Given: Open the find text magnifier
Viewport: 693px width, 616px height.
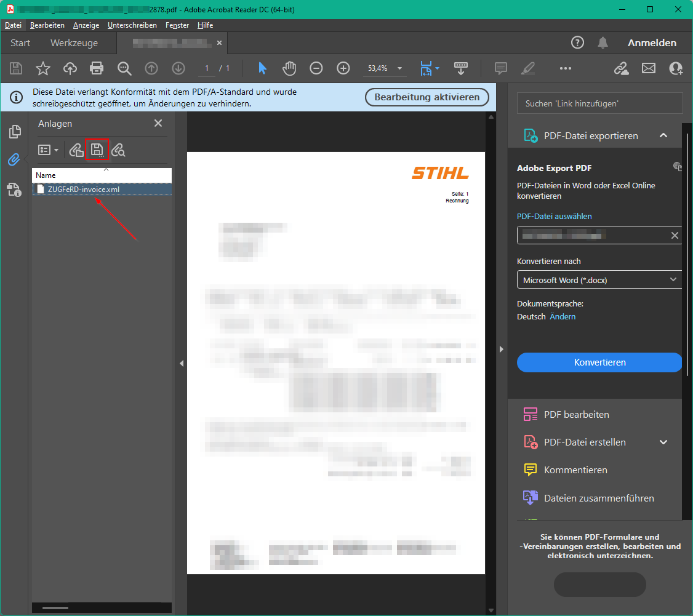Looking at the screenshot, I should coord(124,68).
